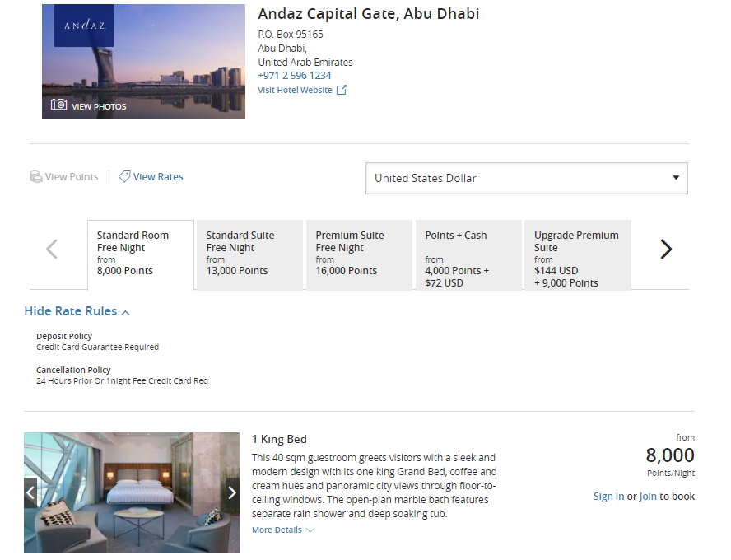Switch to View Points

point(72,177)
